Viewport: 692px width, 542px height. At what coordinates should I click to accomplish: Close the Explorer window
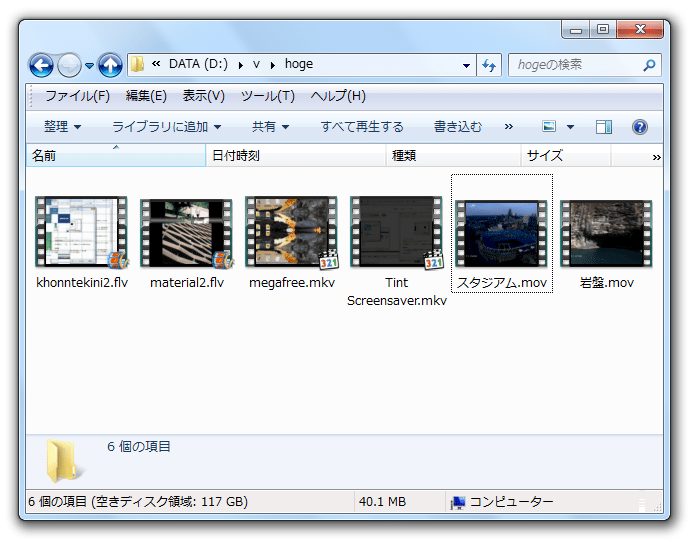pos(640,30)
